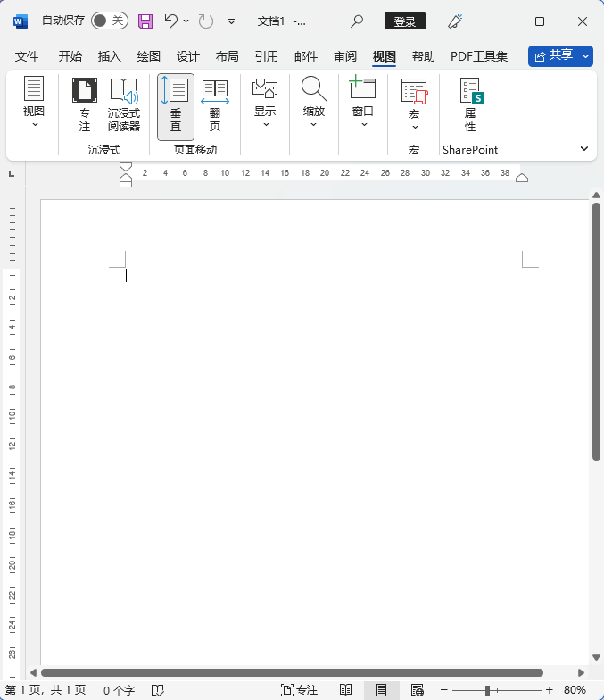
Task: Switch to the 布局 ribbon tab
Action: (227, 56)
